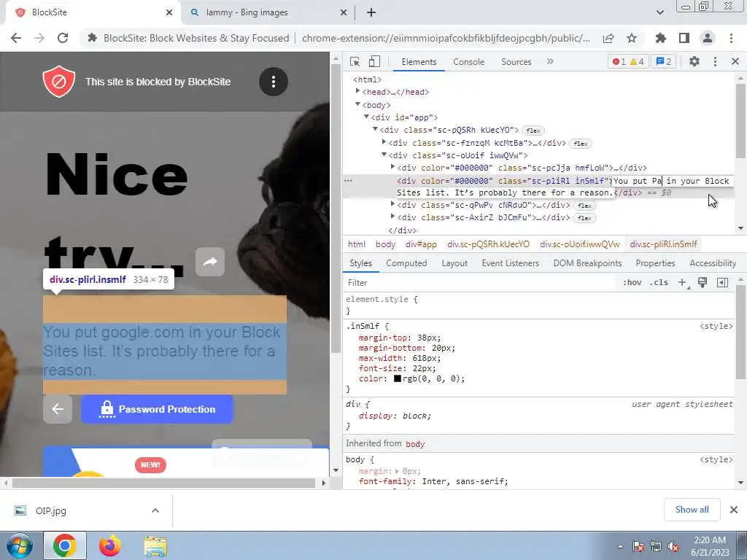Click the BlockSite shield logo
747x560 pixels.
point(59,82)
